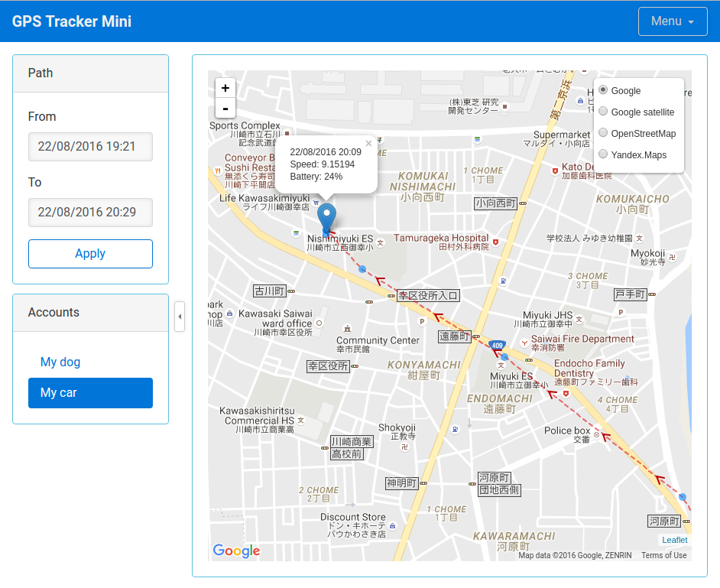This screenshot has width=720, height=588.
Task: Click Kato Dental clinic icon
Action: tap(555, 171)
